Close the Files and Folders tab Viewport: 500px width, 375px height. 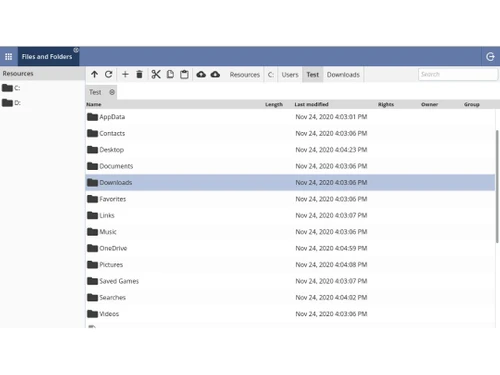pos(76,50)
